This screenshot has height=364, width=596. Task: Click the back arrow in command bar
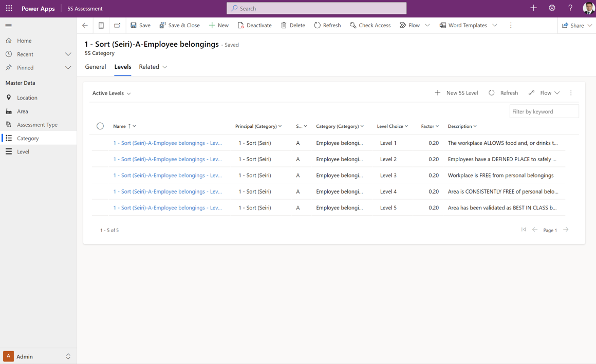(x=85, y=25)
